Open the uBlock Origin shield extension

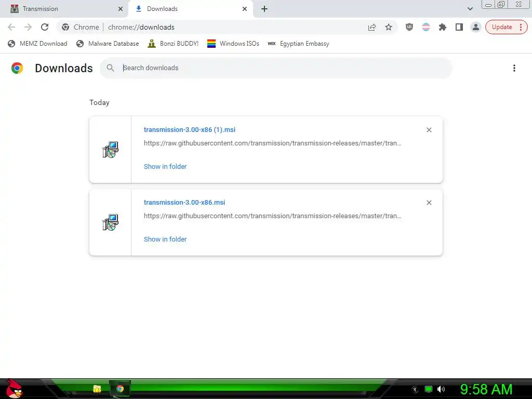tap(409, 27)
